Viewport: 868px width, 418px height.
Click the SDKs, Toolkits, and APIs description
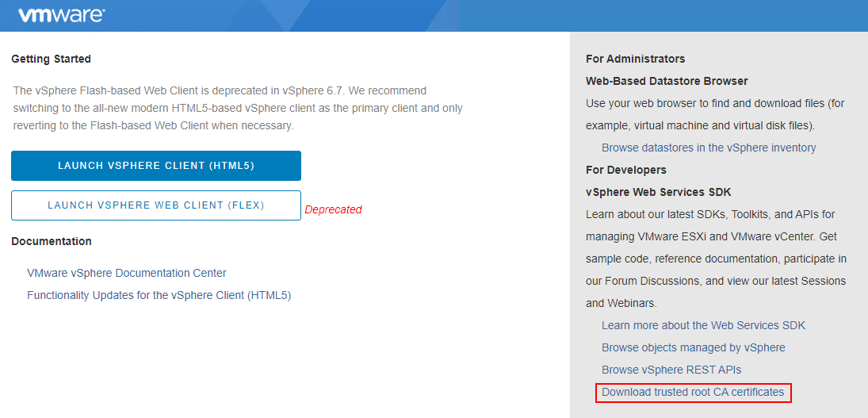[x=716, y=259]
